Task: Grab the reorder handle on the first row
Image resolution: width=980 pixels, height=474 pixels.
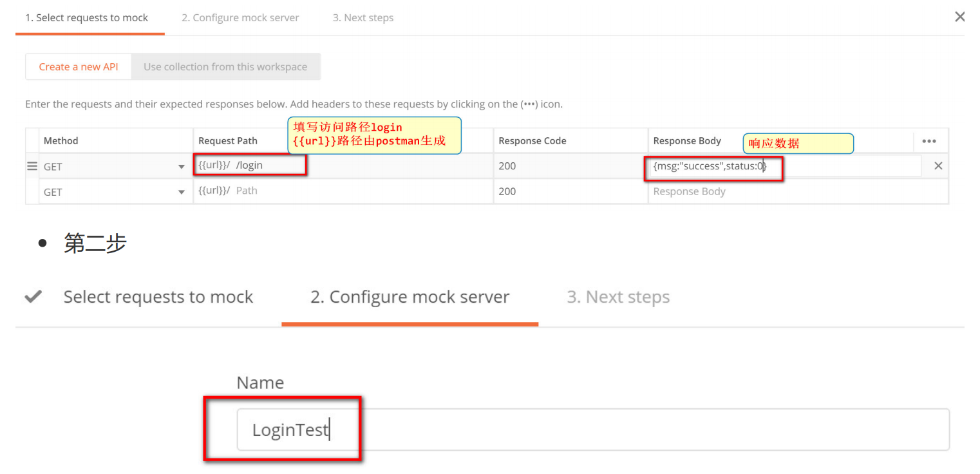Action: coord(32,166)
